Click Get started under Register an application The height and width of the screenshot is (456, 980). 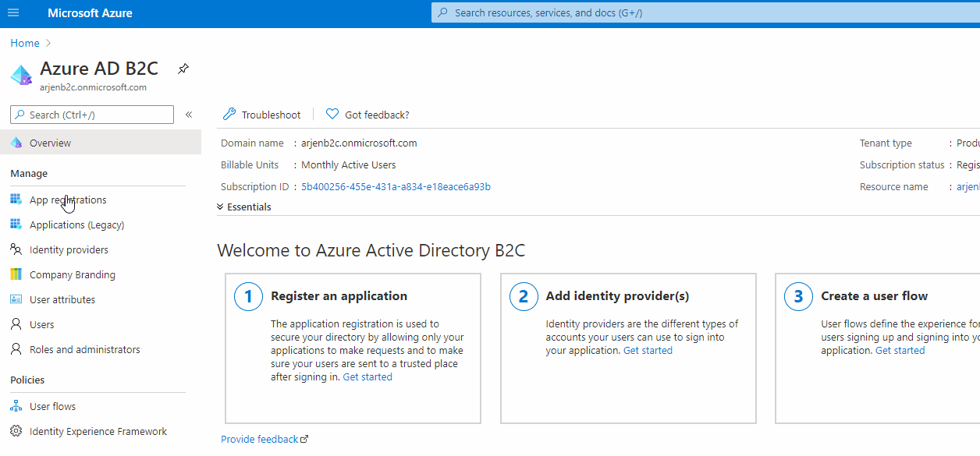point(367,376)
